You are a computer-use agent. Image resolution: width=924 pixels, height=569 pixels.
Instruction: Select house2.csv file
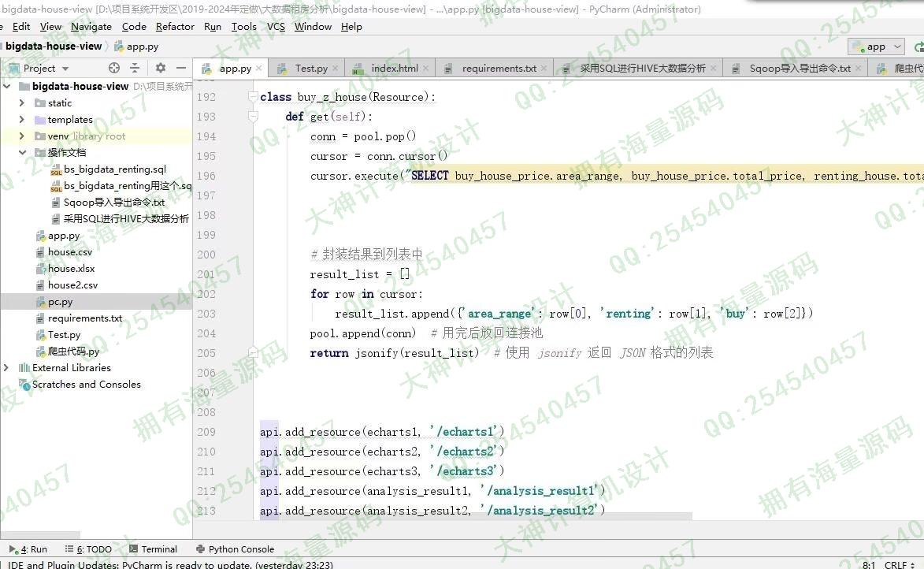(67, 284)
